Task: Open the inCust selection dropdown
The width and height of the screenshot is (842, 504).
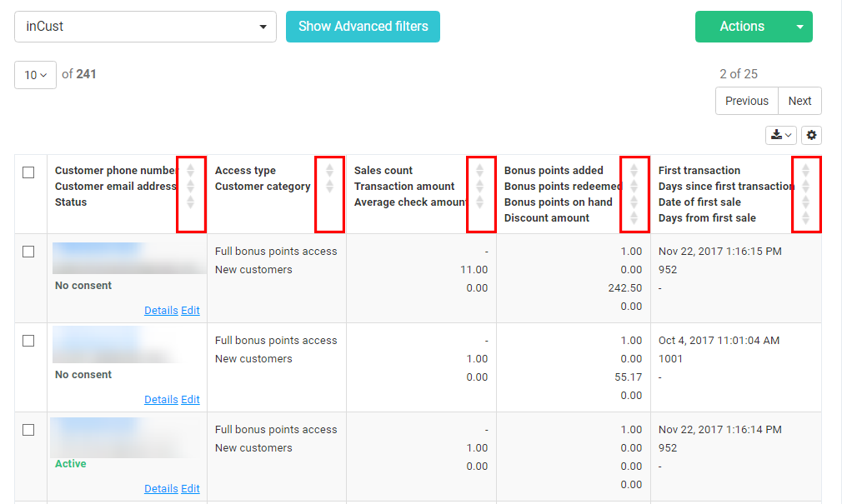Action: click(x=145, y=27)
